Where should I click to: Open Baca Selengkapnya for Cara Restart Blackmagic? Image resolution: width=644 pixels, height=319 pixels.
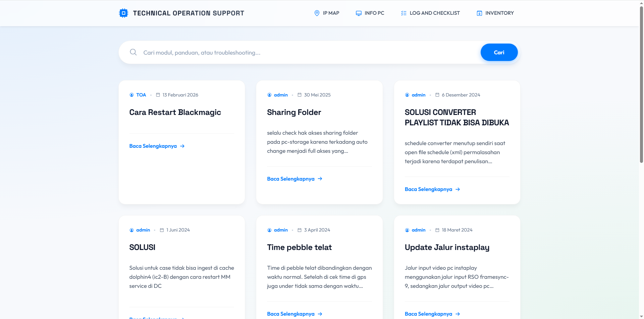coord(153,146)
